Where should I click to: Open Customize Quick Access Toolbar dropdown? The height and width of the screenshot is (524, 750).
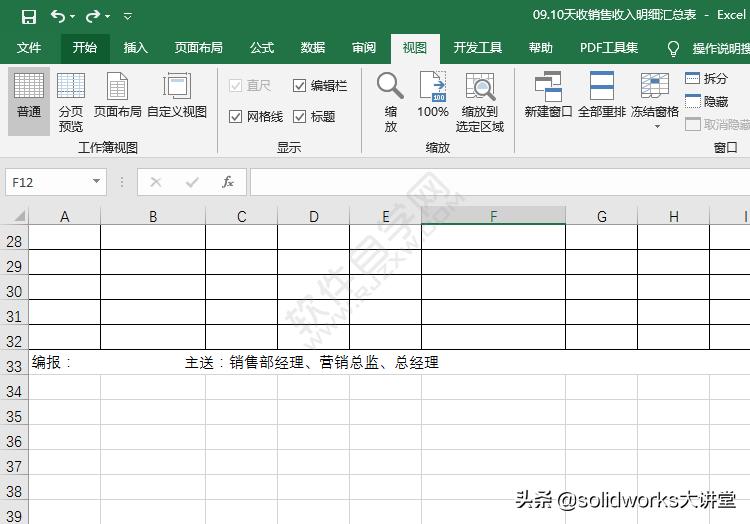[128, 17]
